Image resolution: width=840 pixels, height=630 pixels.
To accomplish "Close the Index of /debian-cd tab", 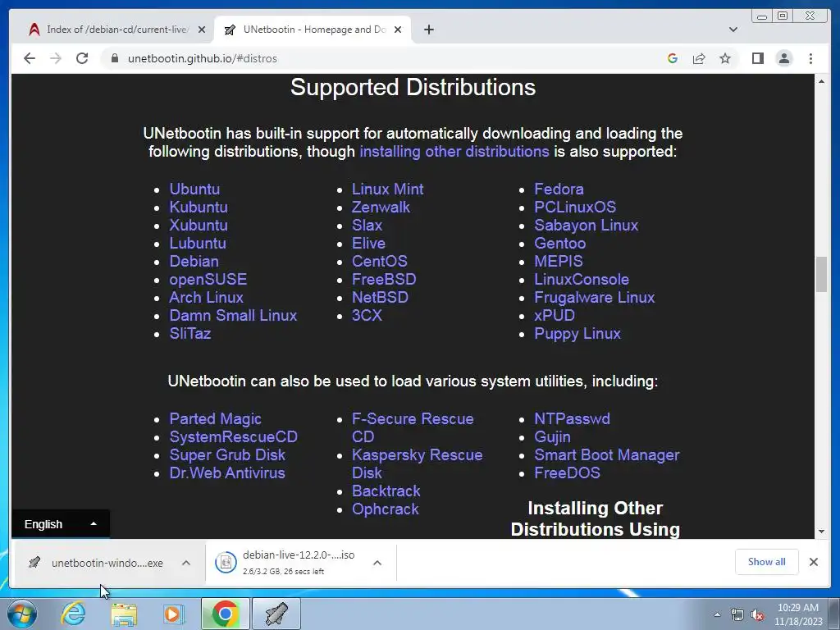I will point(202,30).
